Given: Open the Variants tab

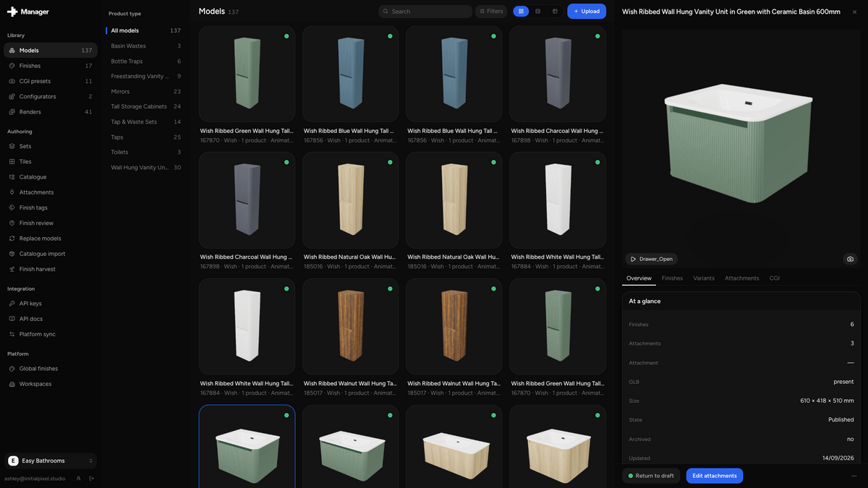Looking at the screenshot, I should (704, 278).
